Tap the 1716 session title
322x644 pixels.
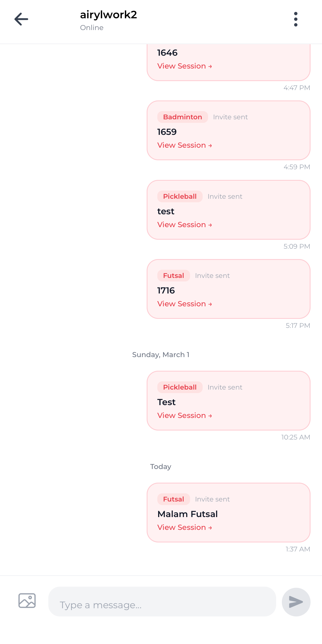pyautogui.click(x=166, y=290)
